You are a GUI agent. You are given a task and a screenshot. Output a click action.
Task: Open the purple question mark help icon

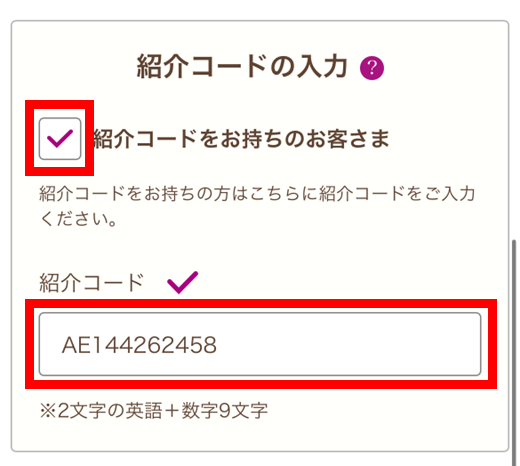372,68
